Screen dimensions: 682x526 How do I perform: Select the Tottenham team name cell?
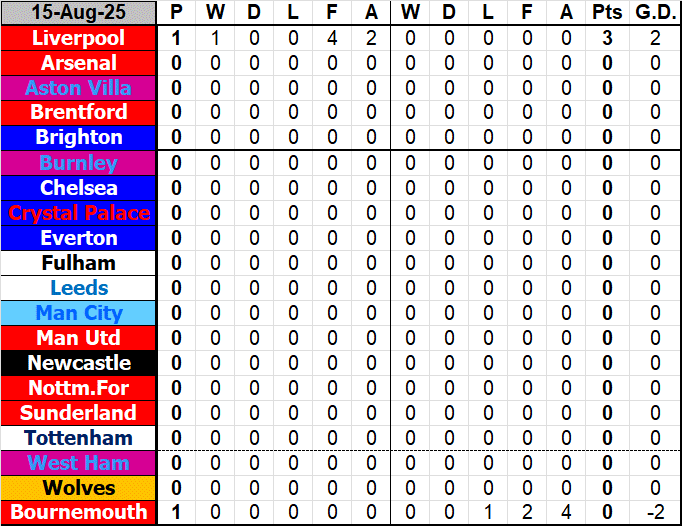[x=79, y=438]
